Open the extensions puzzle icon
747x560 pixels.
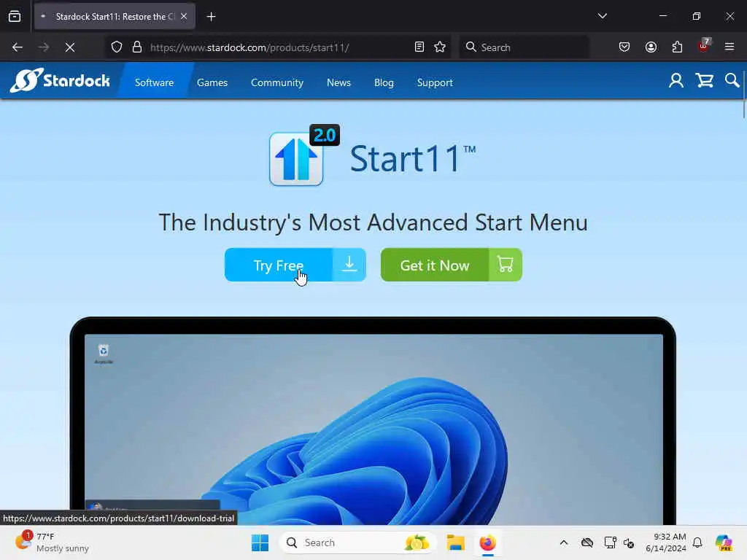pyautogui.click(x=677, y=47)
